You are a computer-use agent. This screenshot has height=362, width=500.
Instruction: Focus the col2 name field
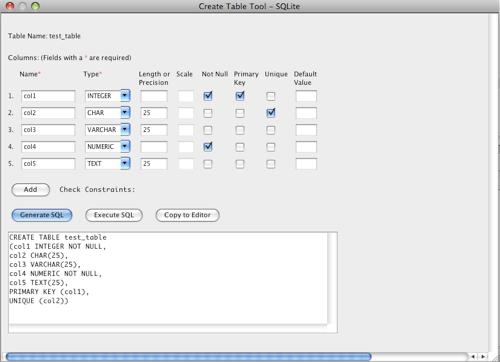(48, 113)
